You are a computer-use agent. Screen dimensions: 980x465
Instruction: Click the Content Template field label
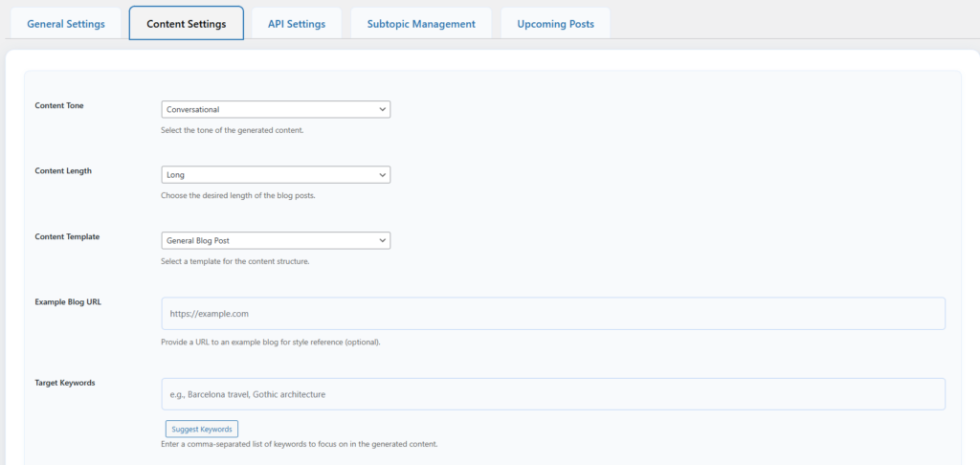point(67,236)
